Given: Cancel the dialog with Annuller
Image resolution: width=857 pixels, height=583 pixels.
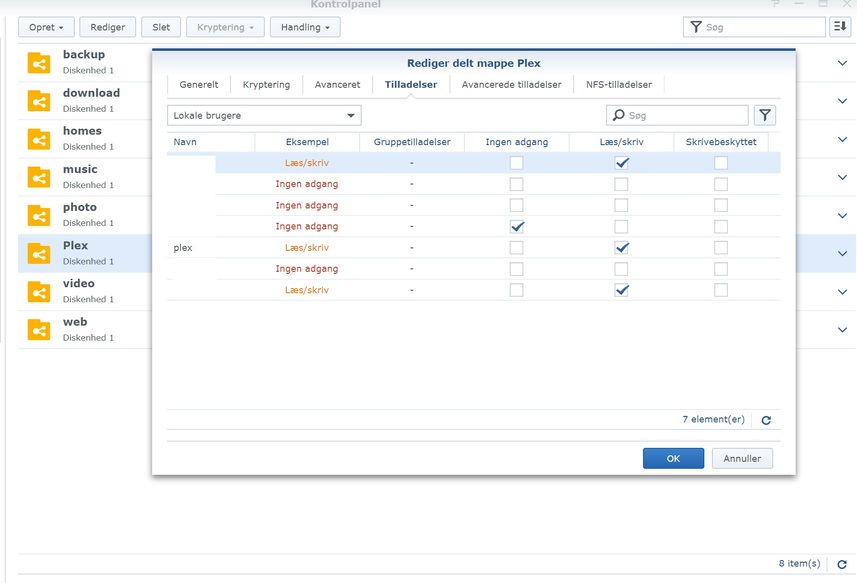Looking at the screenshot, I should click(742, 458).
